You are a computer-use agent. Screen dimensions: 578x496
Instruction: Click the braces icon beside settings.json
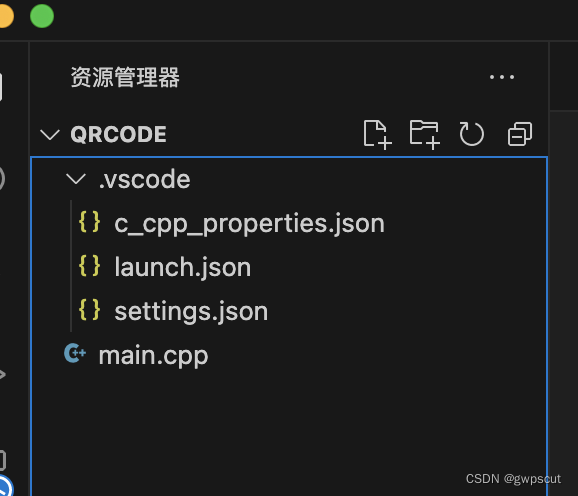coord(90,310)
